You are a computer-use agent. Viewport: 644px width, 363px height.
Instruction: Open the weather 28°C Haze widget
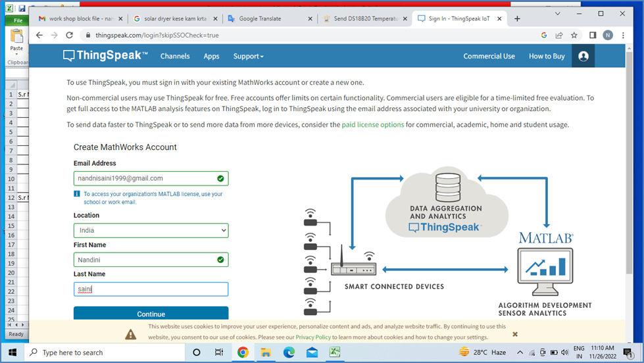(x=482, y=352)
